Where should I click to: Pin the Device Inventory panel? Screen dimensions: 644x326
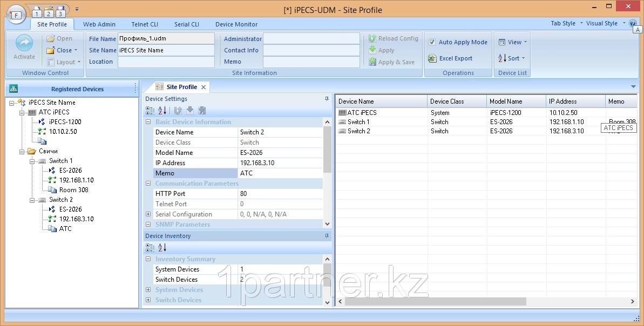pyautogui.click(x=327, y=236)
